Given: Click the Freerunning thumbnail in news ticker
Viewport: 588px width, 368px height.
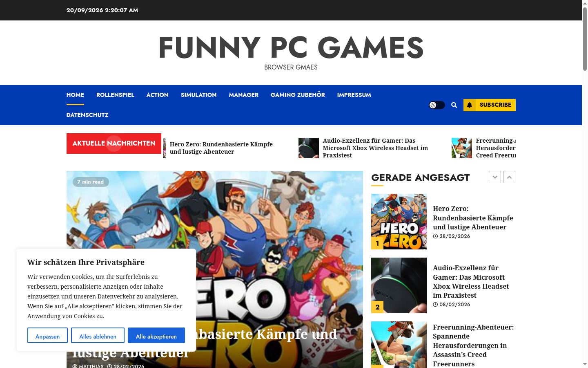Looking at the screenshot, I should click(x=462, y=148).
